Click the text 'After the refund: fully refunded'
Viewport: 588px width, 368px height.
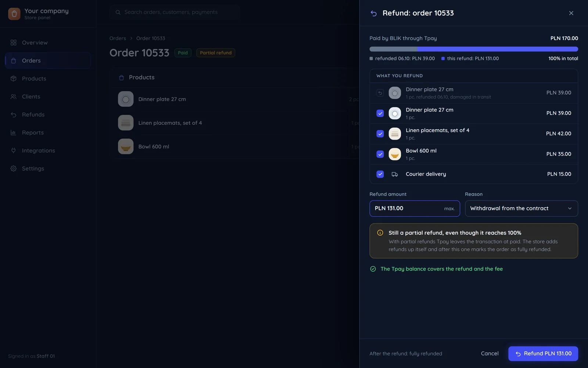tap(406, 354)
